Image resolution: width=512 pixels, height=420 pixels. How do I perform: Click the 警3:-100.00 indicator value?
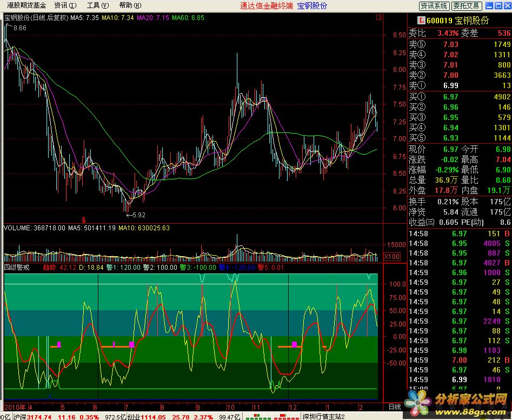click(x=198, y=268)
